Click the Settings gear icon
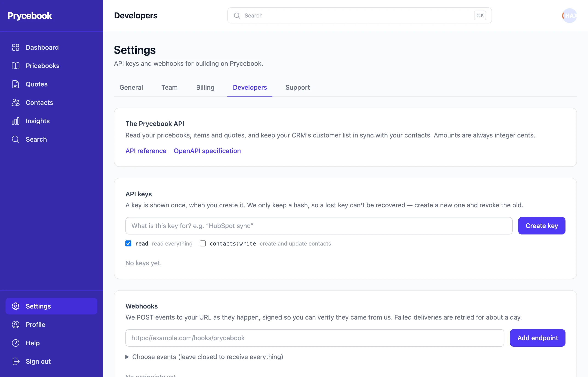Screen dimensions: 588x377 (x=16, y=306)
